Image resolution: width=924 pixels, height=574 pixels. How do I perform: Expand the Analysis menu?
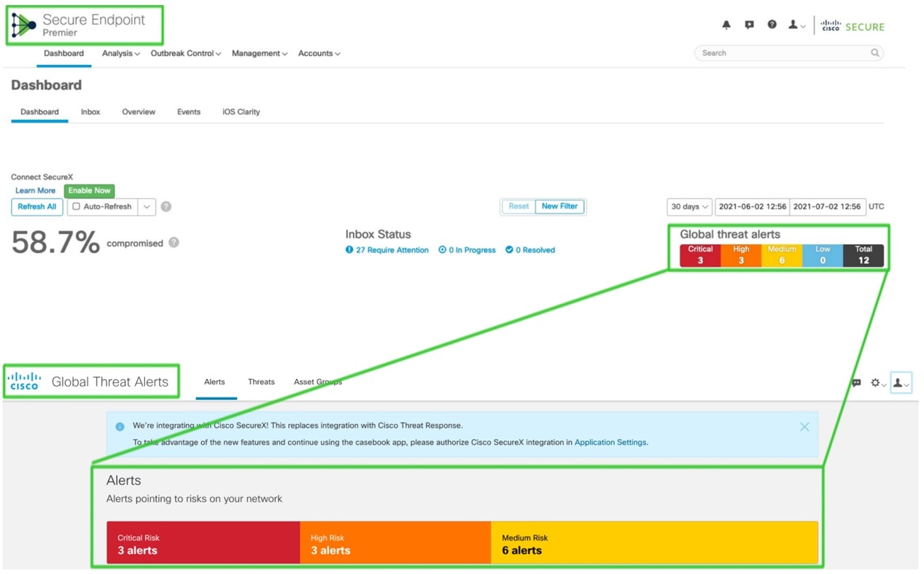[121, 53]
